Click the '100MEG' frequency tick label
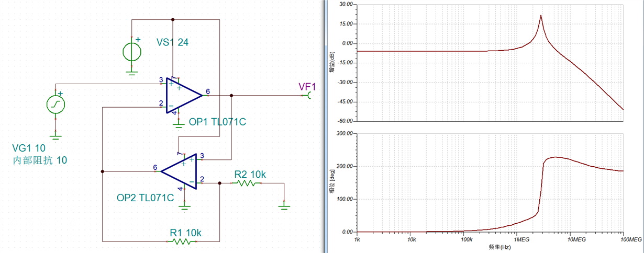Image resolution: width=644 pixels, height=253 pixels. click(631, 239)
